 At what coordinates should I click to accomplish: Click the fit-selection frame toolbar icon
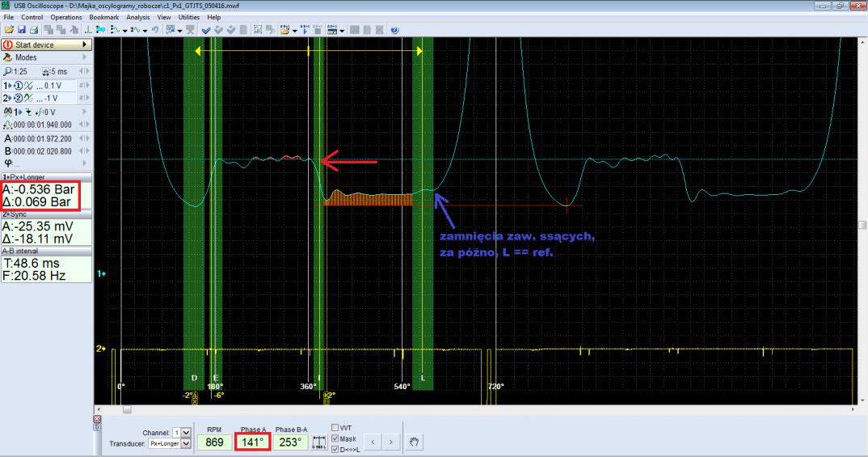tap(258, 30)
